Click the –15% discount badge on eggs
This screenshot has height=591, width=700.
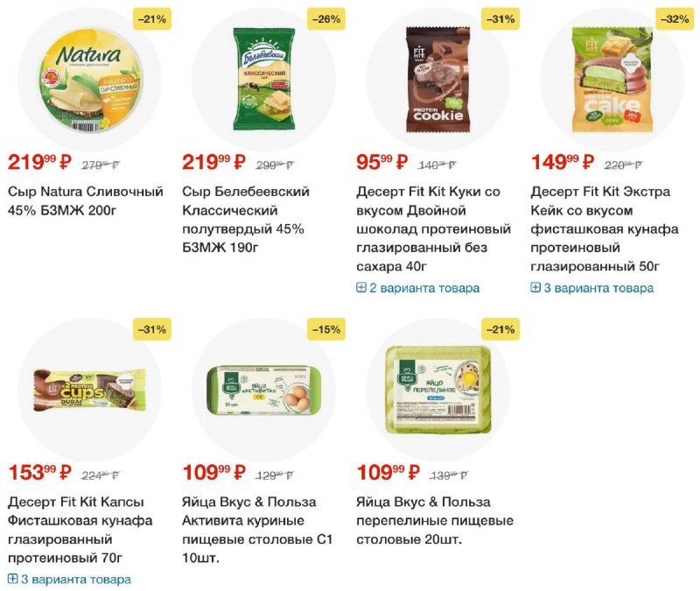[326, 330]
